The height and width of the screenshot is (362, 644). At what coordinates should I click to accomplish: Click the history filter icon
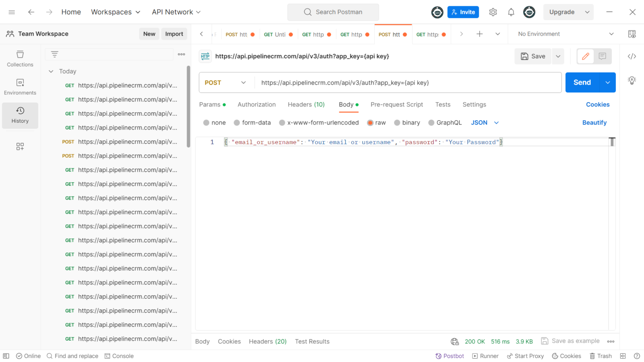(55, 54)
